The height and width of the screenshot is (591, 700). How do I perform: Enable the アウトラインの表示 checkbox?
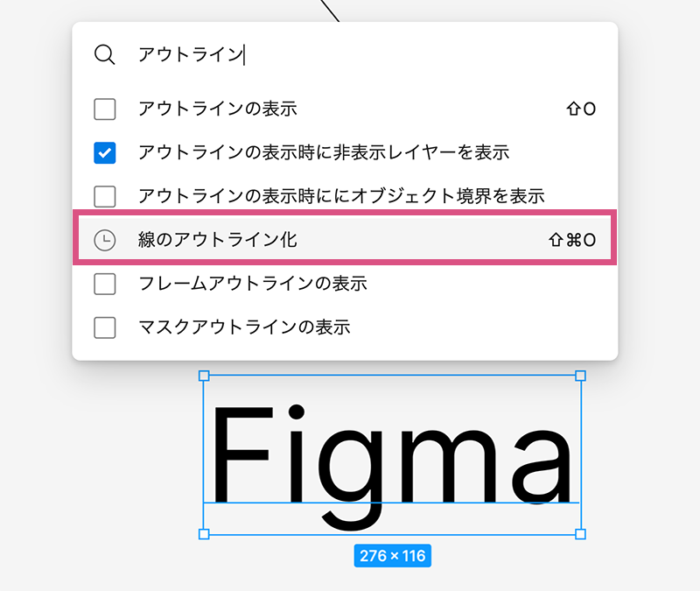coord(105,109)
